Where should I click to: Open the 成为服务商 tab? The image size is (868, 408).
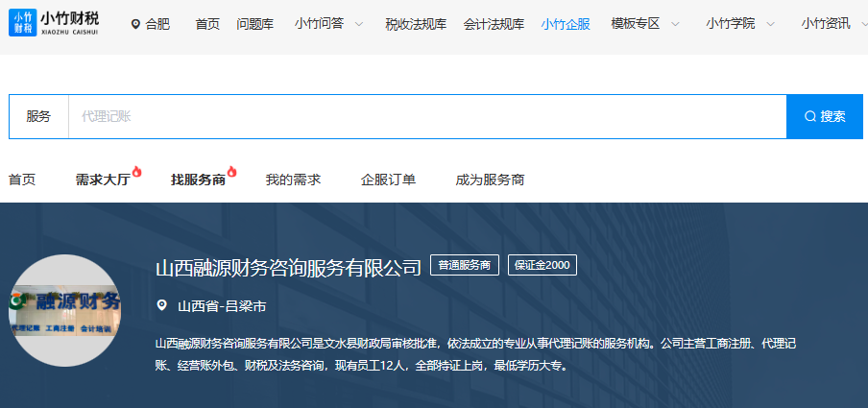tap(490, 180)
